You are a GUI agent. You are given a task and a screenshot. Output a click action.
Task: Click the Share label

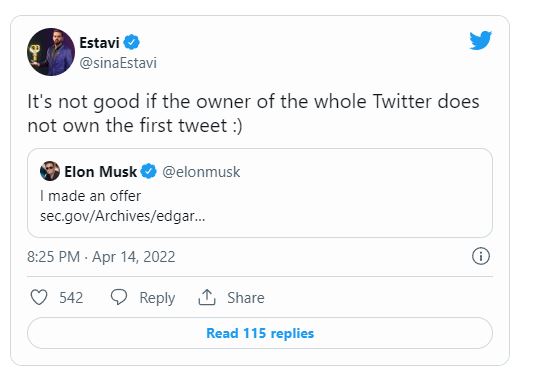tap(246, 298)
